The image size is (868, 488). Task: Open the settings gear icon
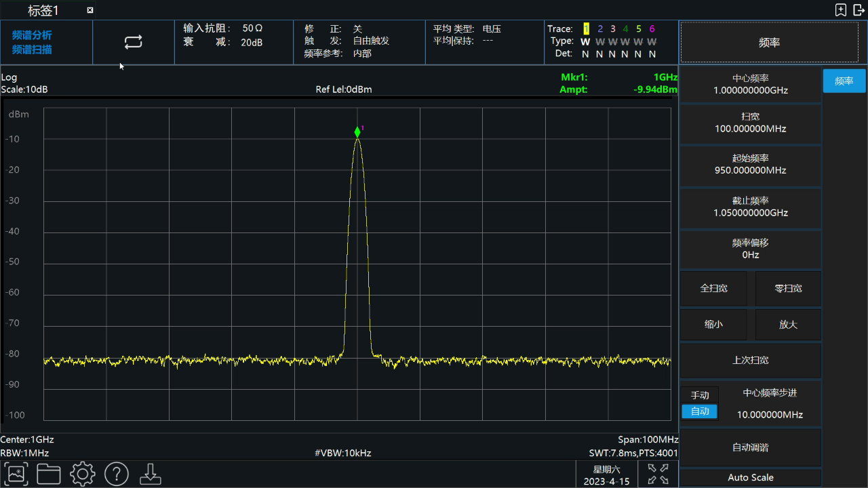click(x=83, y=474)
